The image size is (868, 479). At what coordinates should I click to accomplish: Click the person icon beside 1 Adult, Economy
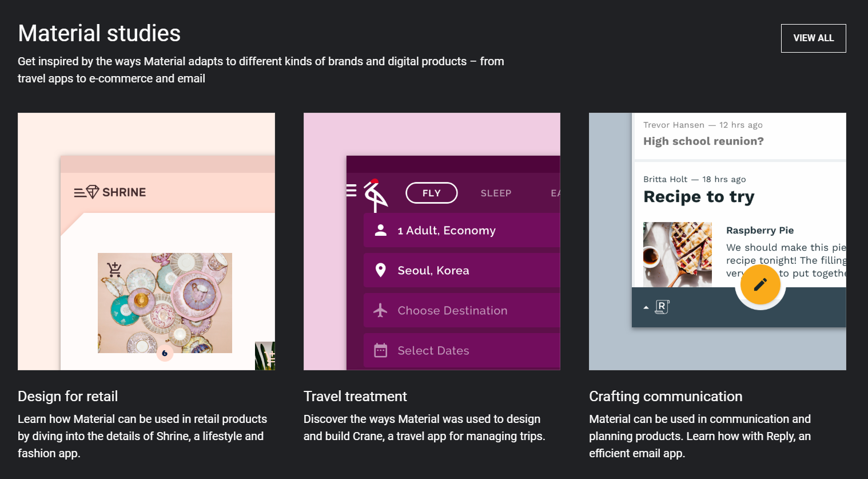(380, 230)
